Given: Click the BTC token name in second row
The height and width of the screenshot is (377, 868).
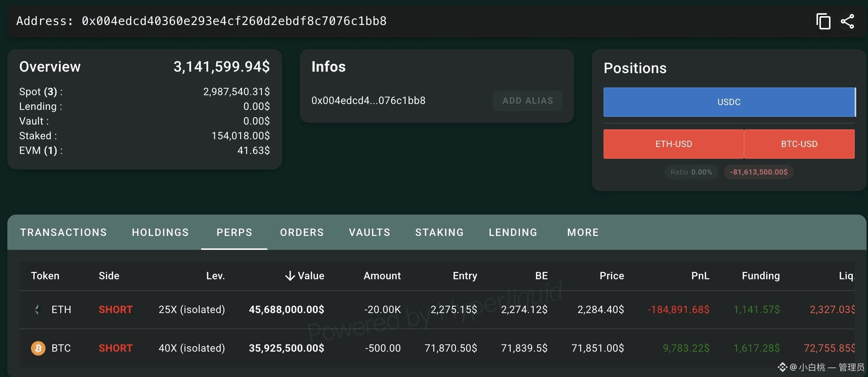Looking at the screenshot, I should point(61,348).
